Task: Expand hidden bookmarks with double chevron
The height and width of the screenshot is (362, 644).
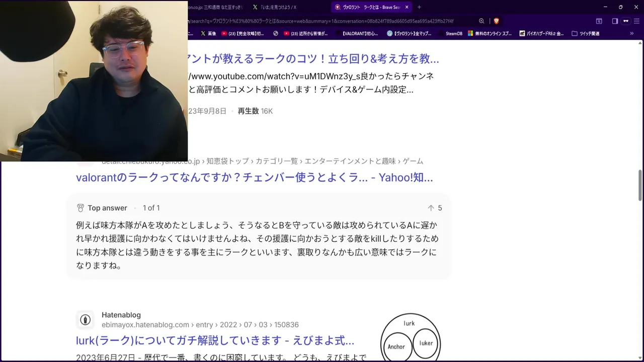Action: 631,34
